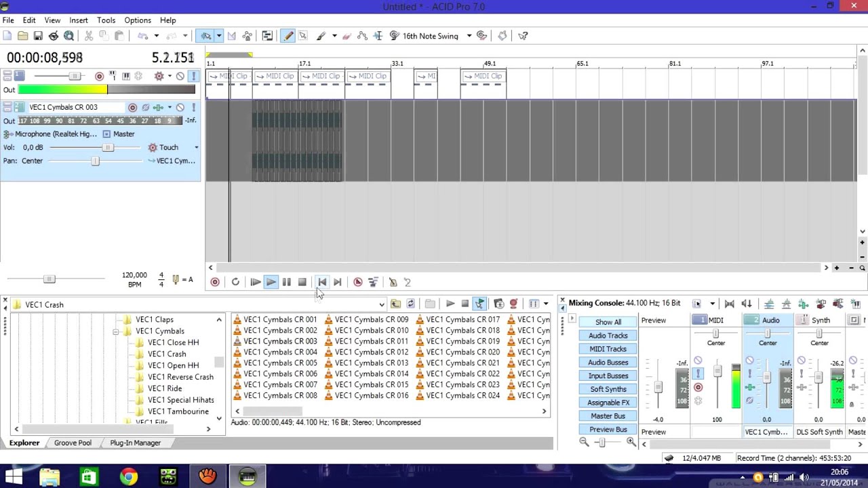Click the Play button in transport bar
Image resolution: width=868 pixels, height=488 pixels.
271,282
